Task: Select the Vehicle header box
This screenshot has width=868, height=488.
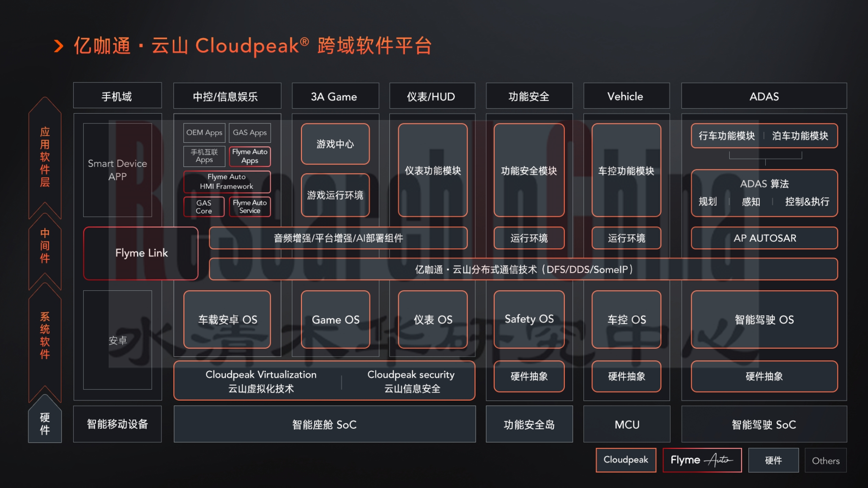Action: coord(626,96)
